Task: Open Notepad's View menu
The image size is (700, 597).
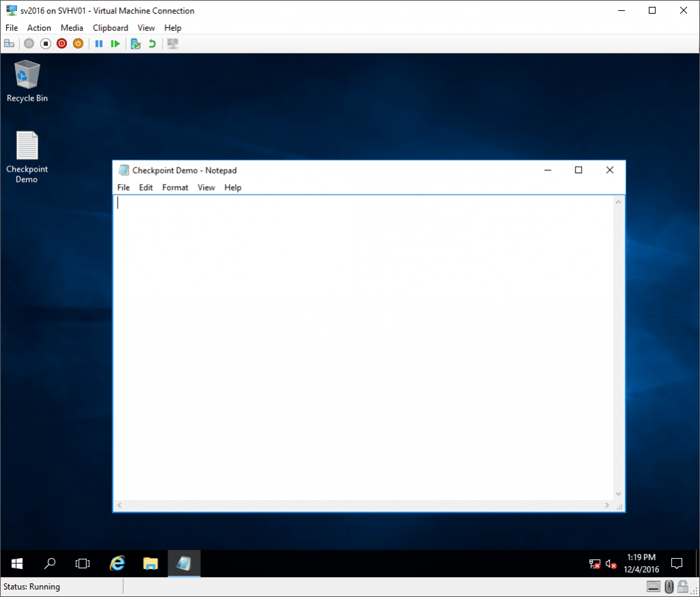Action: 206,187
